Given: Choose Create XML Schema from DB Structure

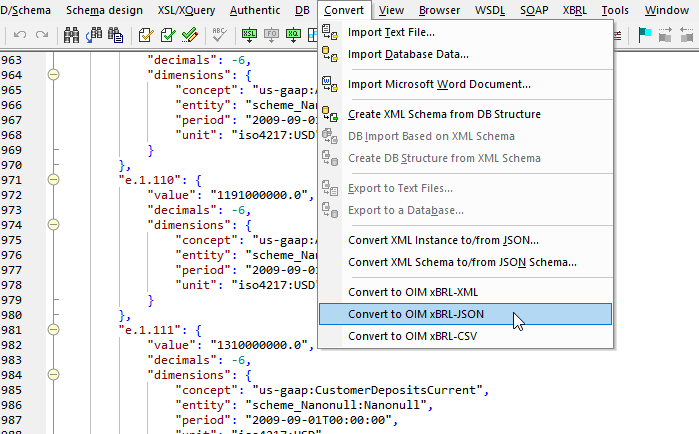Looking at the screenshot, I should point(444,114).
